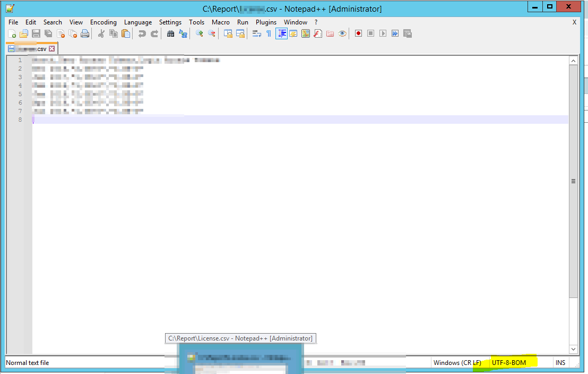Save the current file using toolbar icon
588x374 pixels.
click(36, 34)
